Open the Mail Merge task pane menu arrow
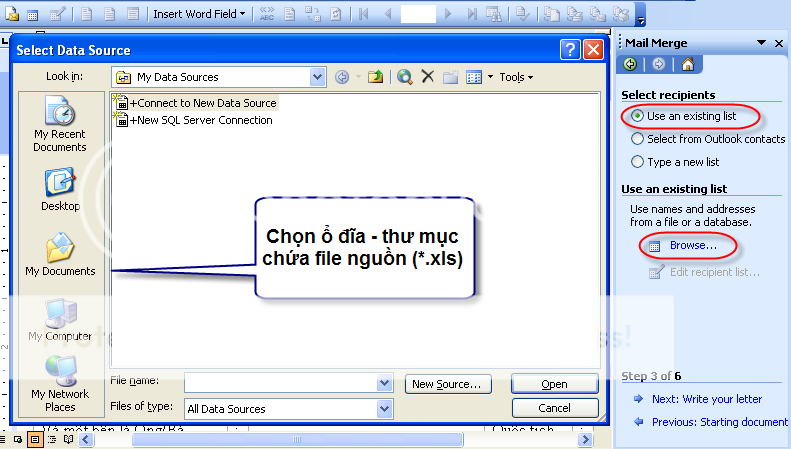The image size is (791, 449). point(761,43)
